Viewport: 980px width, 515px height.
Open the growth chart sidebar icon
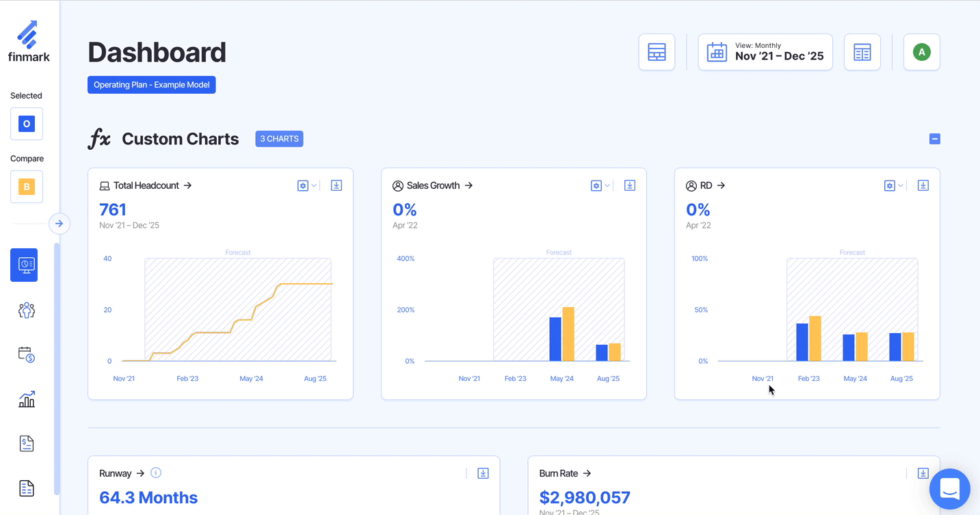(x=26, y=399)
